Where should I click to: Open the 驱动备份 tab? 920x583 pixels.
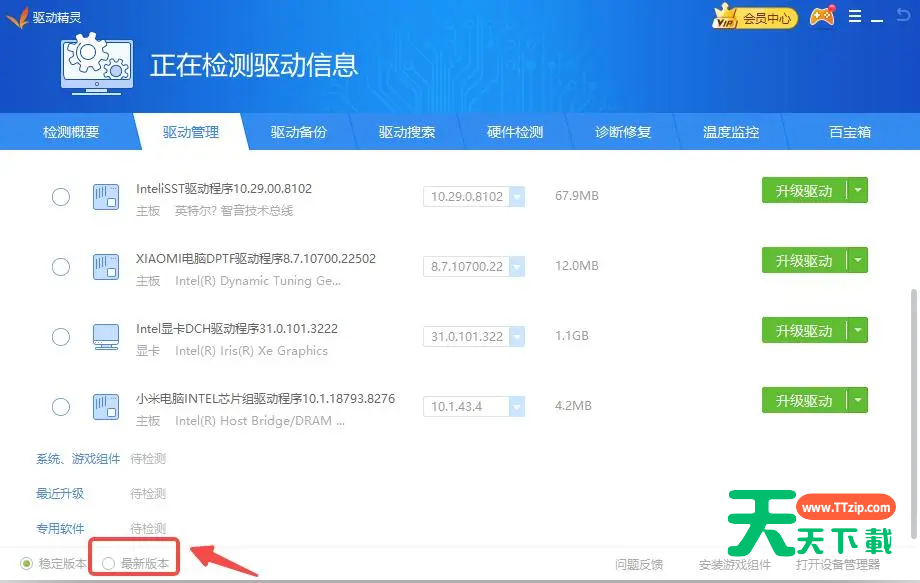point(297,131)
